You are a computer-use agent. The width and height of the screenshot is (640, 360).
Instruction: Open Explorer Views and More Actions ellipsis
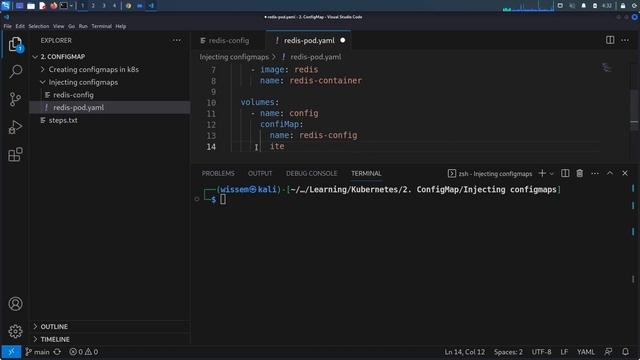(x=177, y=40)
